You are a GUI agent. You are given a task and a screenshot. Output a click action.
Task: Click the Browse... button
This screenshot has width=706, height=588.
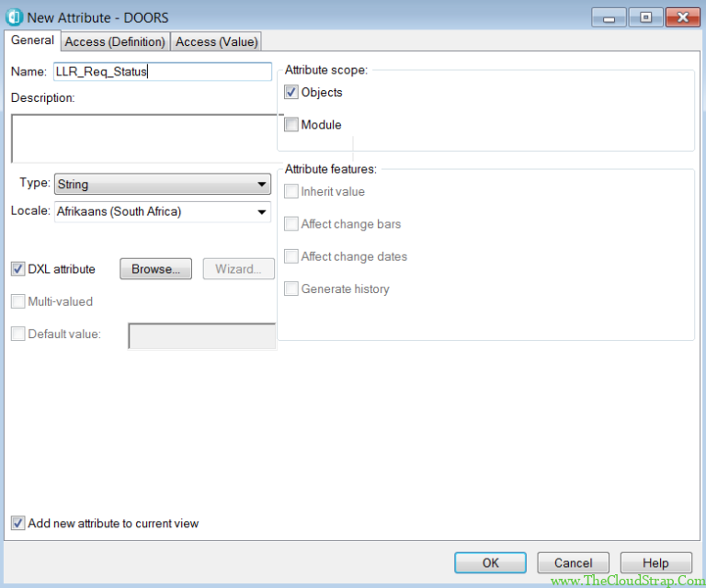tap(155, 269)
